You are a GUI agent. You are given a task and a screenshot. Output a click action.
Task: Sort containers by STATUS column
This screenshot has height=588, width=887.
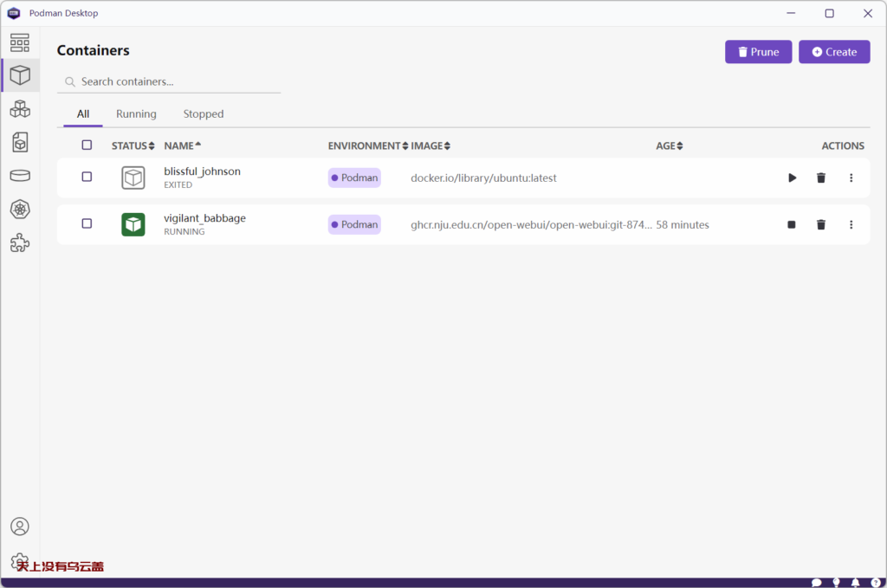point(133,145)
